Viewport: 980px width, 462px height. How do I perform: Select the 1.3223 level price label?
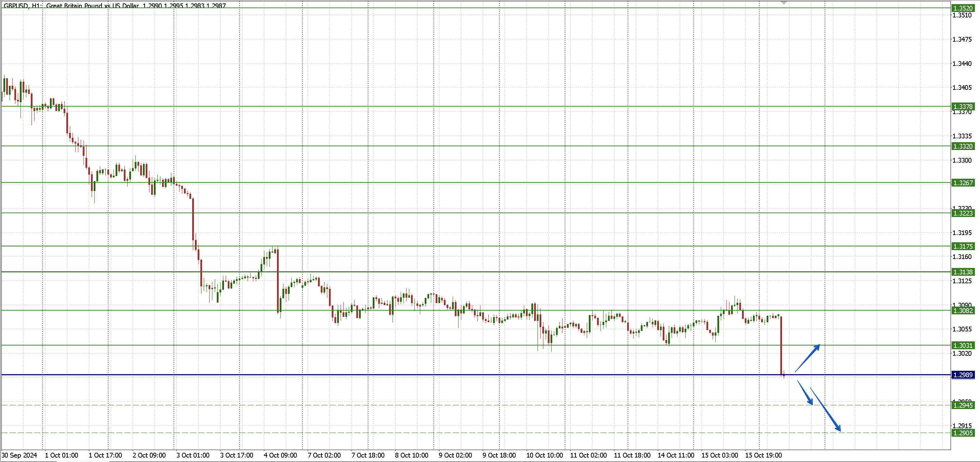click(963, 213)
